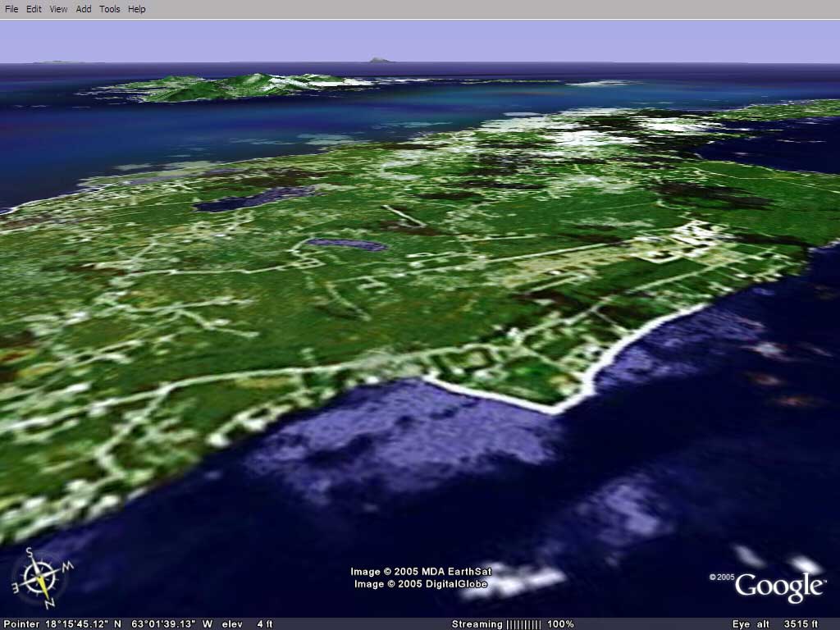Open the Edit menu
The height and width of the screenshot is (630, 840).
point(34,9)
